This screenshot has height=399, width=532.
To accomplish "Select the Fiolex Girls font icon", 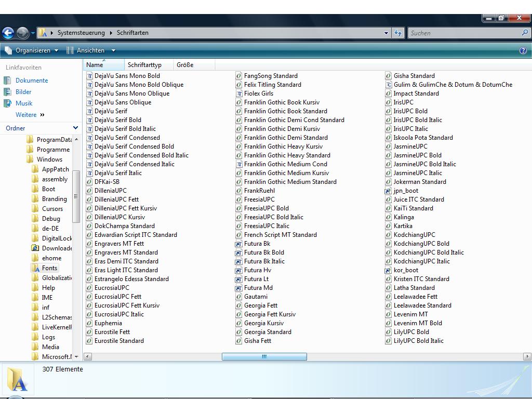I will pyautogui.click(x=239, y=94).
